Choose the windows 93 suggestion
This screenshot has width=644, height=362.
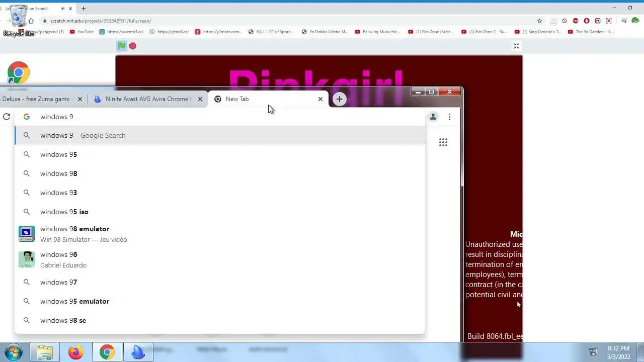[220, 193]
